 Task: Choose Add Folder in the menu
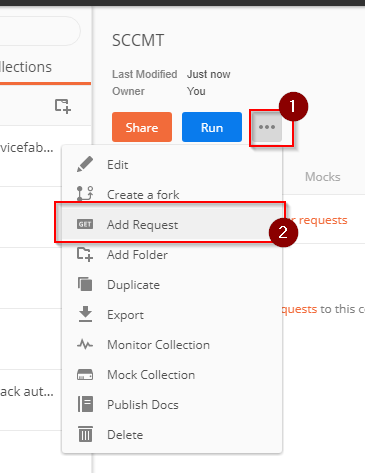click(x=172, y=255)
